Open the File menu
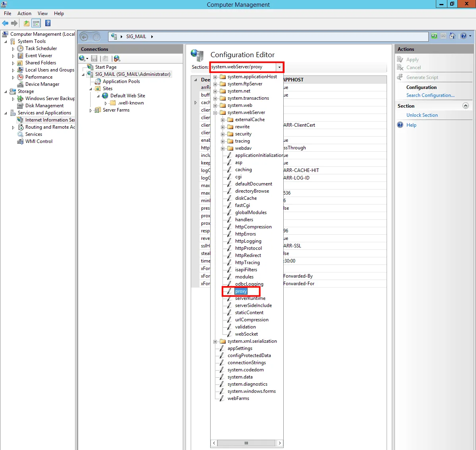Image resolution: width=476 pixels, height=450 pixels. (x=8, y=14)
